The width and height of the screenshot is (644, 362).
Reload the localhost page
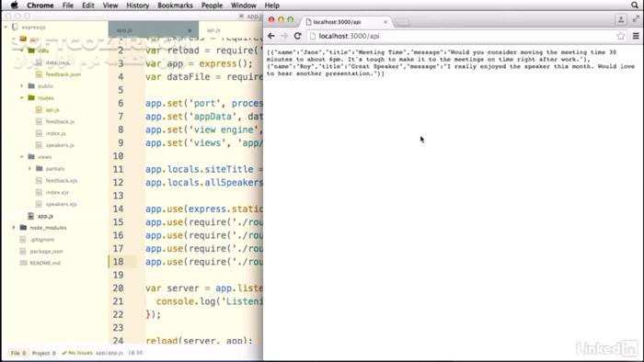[298, 36]
